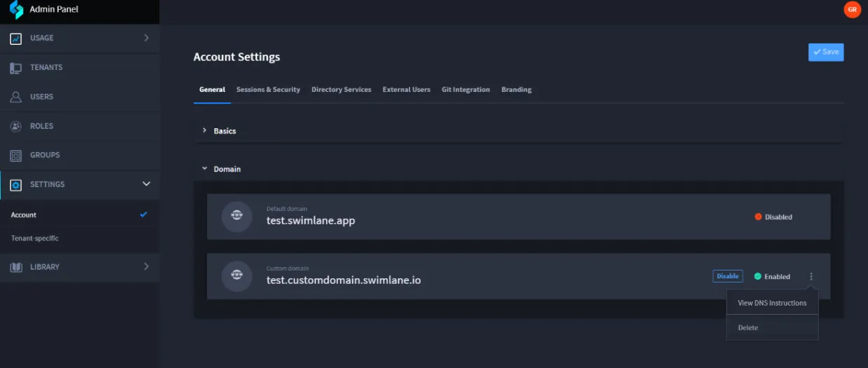Click the Library book icon
The width and height of the screenshot is (868, 368).
(x=15, y=267)
